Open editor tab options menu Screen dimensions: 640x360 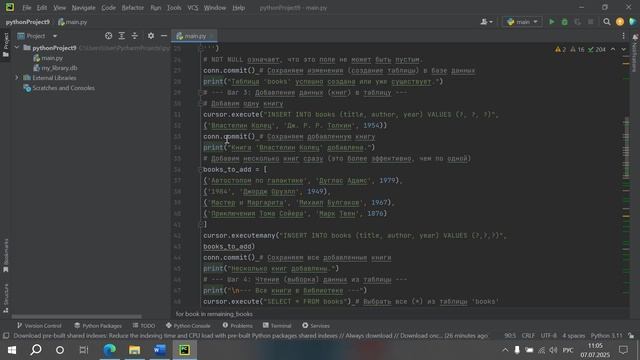point(623,36)
